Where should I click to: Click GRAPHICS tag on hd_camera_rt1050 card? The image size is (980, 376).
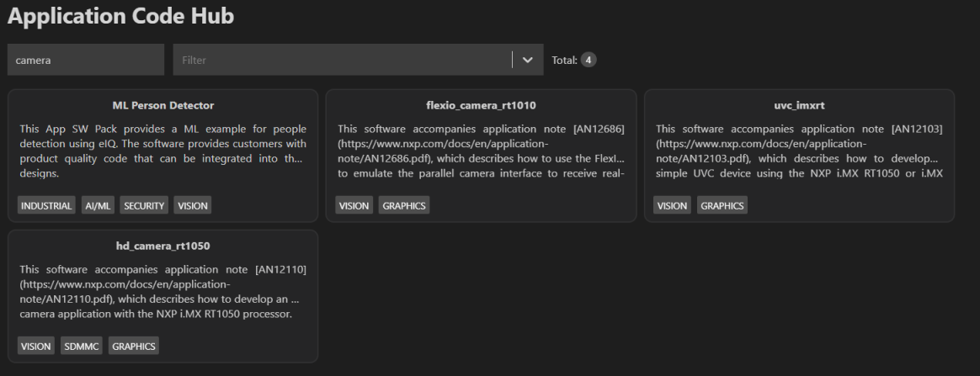point(134,346)
